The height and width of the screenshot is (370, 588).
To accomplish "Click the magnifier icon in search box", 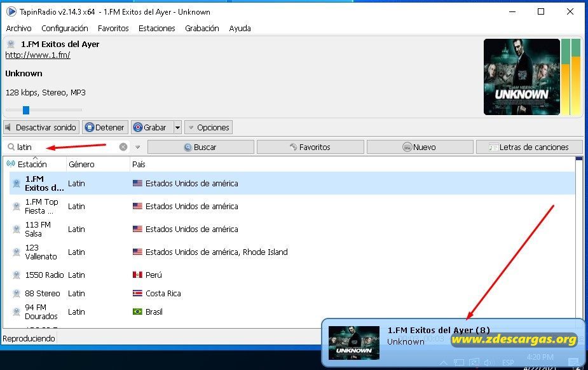I will [11, 147].
